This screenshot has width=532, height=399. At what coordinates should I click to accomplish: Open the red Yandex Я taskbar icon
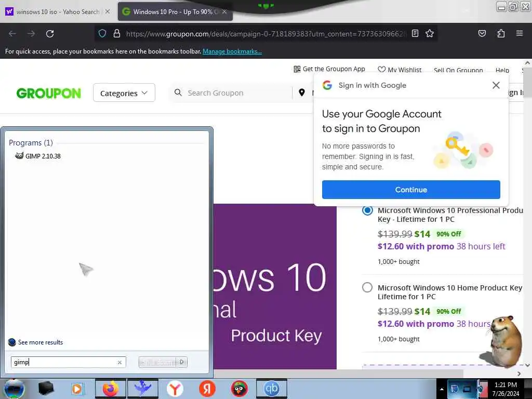[x=207, y=389]
